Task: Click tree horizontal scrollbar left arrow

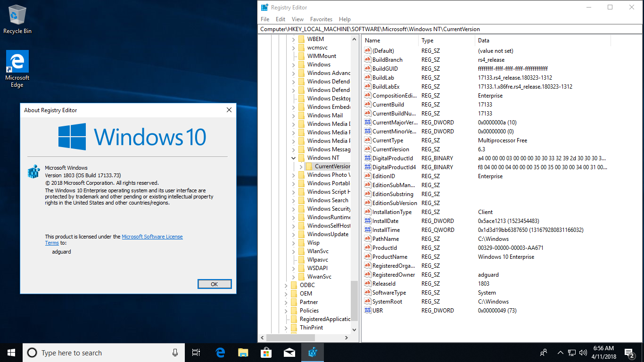Action: point(262,337)
